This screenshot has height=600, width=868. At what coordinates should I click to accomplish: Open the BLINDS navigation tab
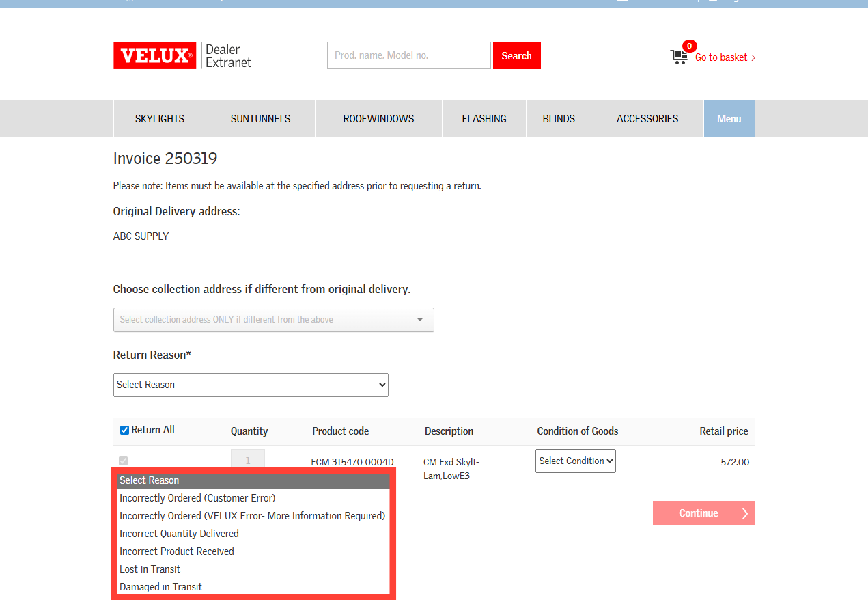coord(559,119)
